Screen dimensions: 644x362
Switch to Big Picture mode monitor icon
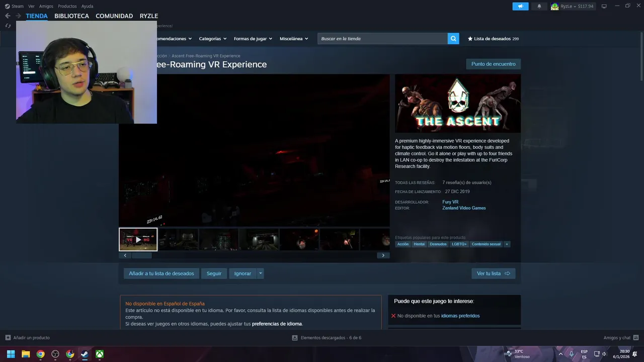pyautogui.click(x=604, y=6)
